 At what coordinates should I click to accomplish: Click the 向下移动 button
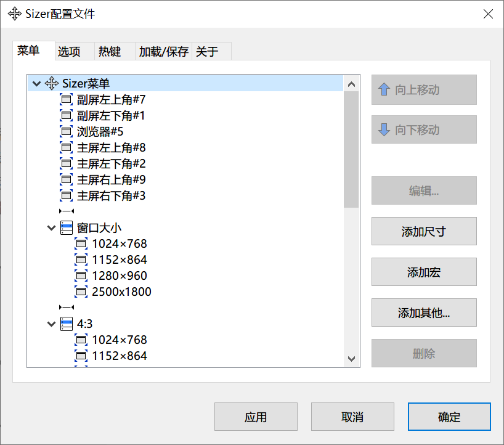tap(424, 130)
